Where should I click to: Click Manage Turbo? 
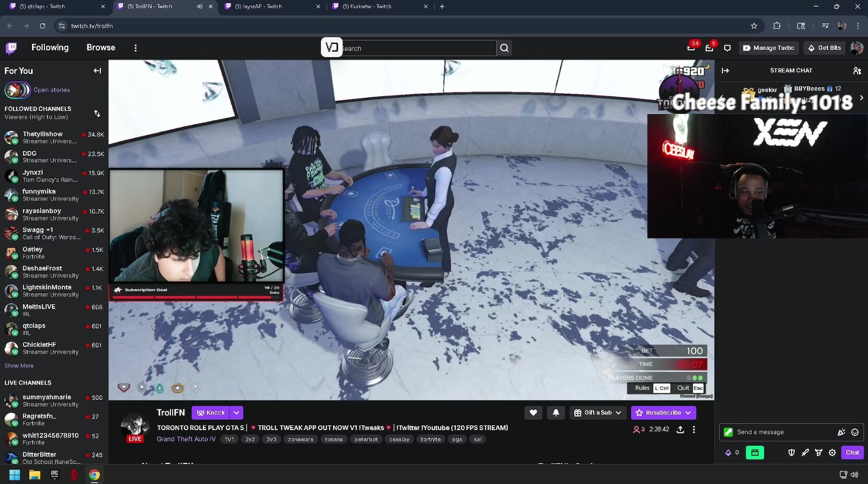pyautogui.click(x=768, y=48)
